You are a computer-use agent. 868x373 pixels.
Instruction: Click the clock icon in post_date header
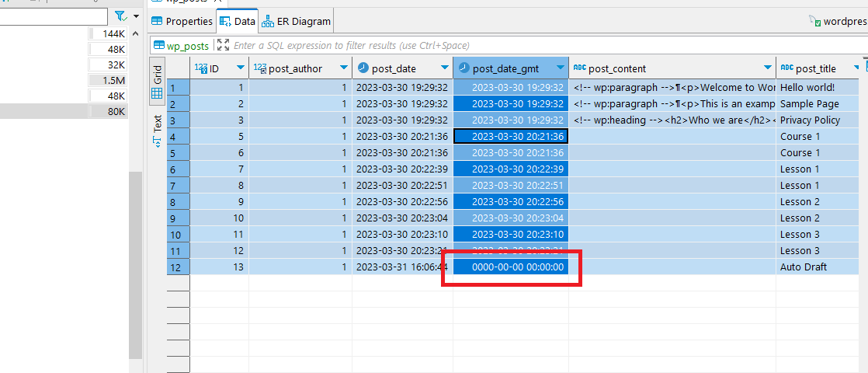(x=363, y=68)
